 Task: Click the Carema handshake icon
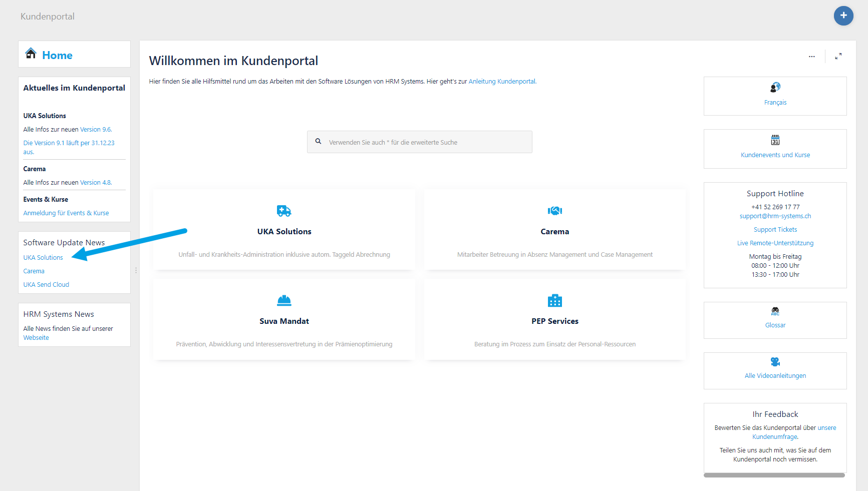(x=555, y=211)
